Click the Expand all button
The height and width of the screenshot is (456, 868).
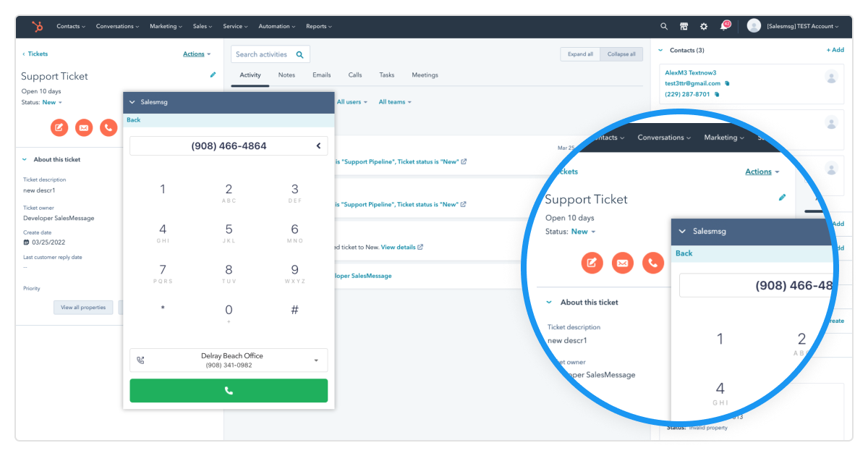click(580, 54)
